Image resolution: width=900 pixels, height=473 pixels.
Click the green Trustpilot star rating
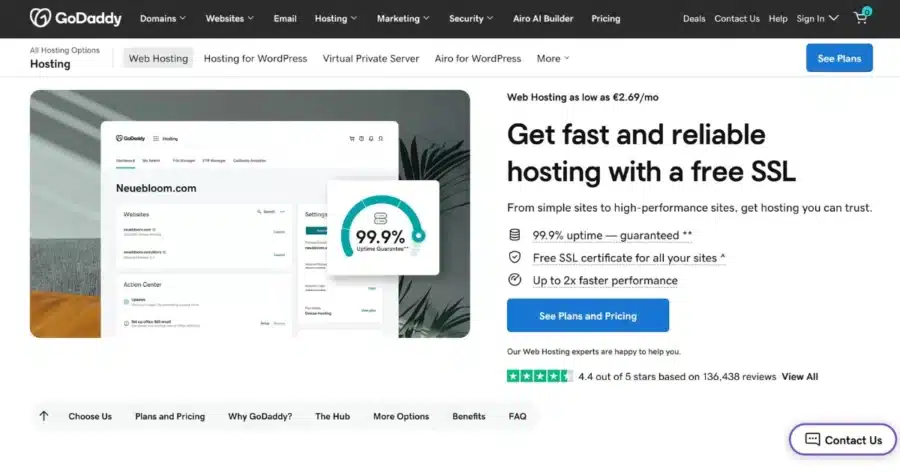click(x=540, y=377)
